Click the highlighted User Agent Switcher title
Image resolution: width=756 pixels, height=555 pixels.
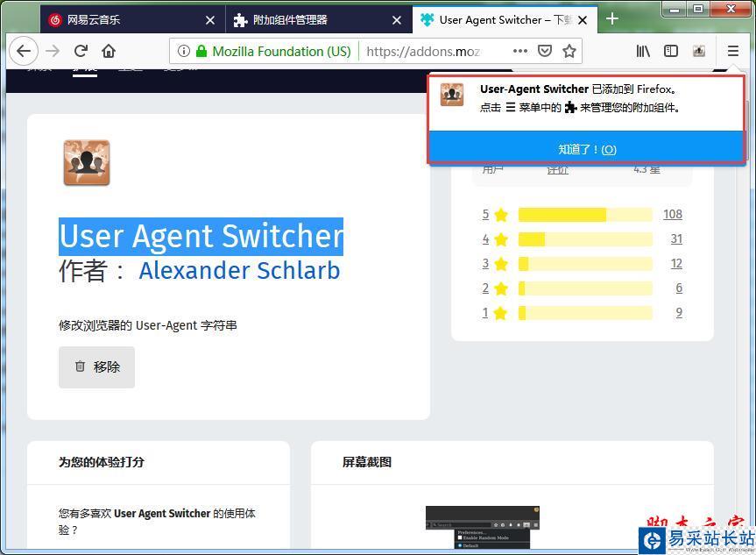[201, 237]
